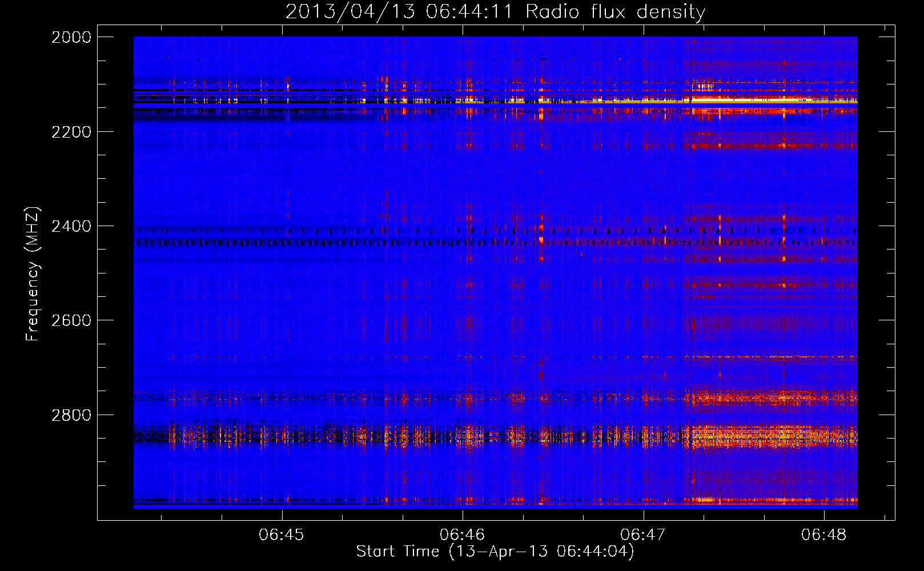Click the 06:47 time axis label

643,534
